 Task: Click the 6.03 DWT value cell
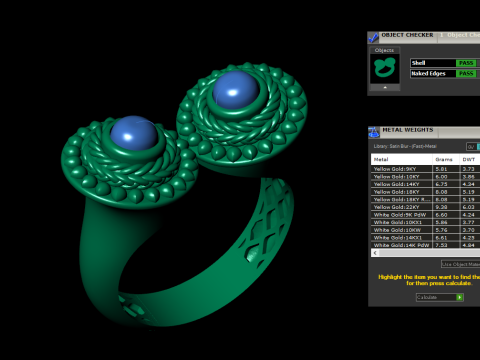[x=470, y=207]
